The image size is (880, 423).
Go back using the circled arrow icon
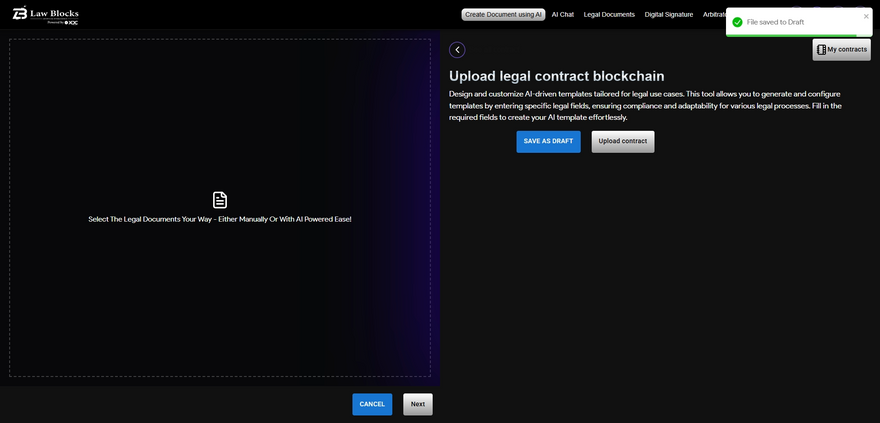457,50
